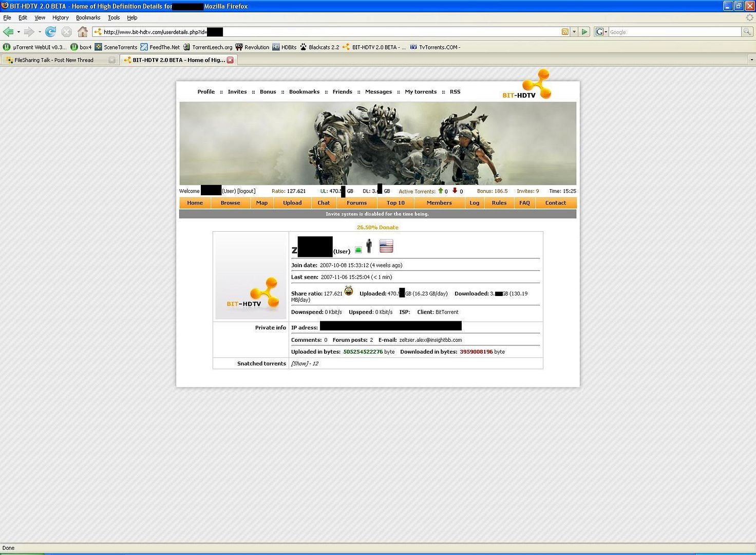
Task: Open the BIT-HDTV 2.0 BETA bookmark
Action: coord(374,47)
